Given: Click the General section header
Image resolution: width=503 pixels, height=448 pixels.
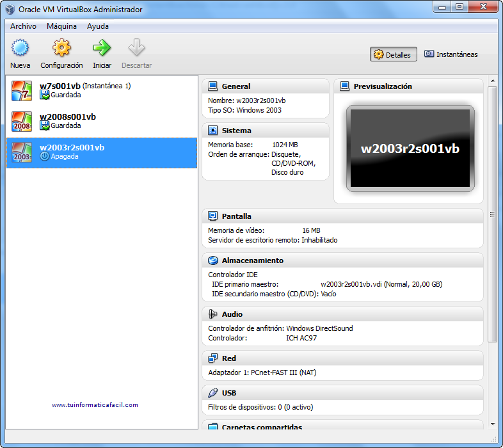Looking at the screenshot, I should pos(236,86).
